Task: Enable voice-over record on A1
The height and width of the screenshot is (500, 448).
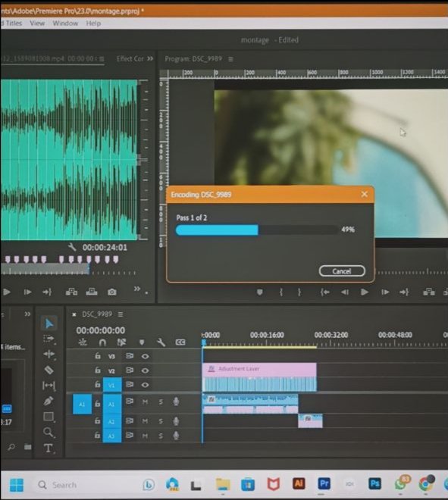Action: click(176, 402)
